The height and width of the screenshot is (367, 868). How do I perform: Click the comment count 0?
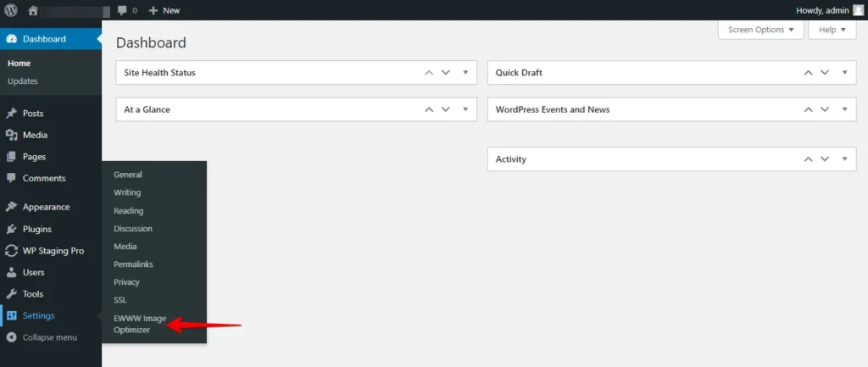coord(135,10)
